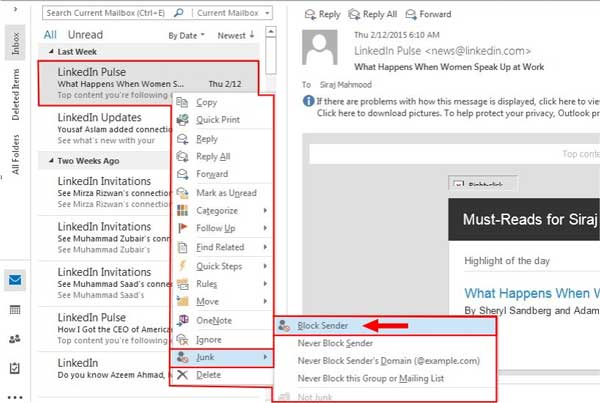
Task: Expand the folder pane arrow
Action: coord(15,9)
